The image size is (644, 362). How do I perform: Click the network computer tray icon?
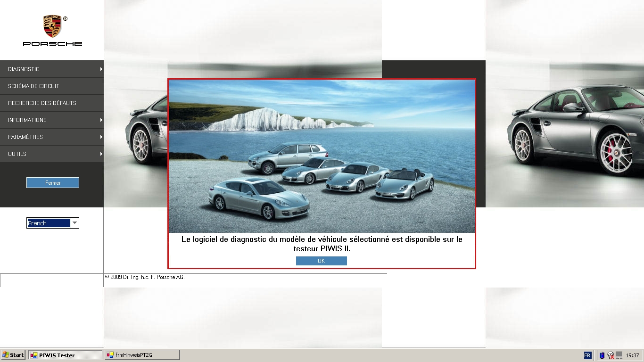tap(619, 355)
